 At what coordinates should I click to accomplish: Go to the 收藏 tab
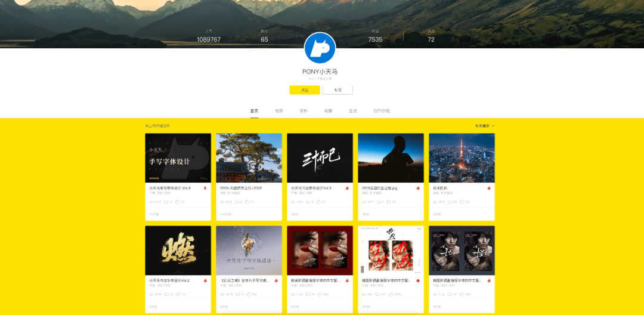click(328, 111)
